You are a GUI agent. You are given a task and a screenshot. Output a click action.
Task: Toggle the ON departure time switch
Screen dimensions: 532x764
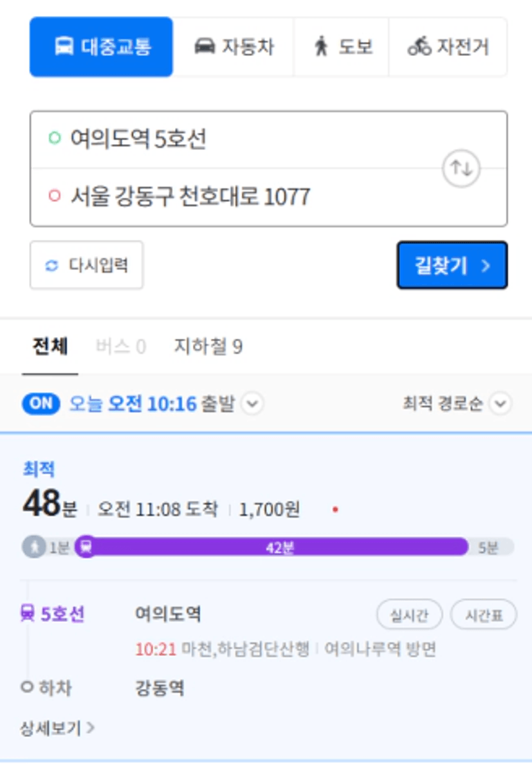[x=41, y=403]
